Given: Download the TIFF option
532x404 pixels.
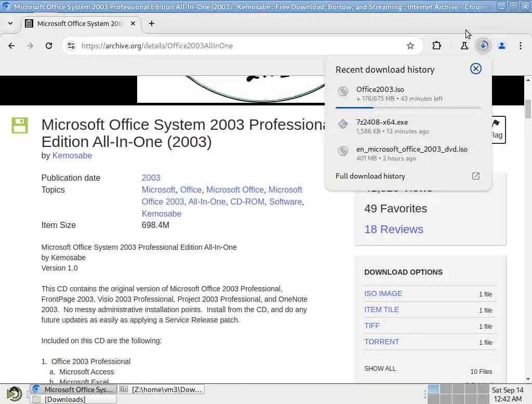Looking at the screenshot, I should 372,326.
